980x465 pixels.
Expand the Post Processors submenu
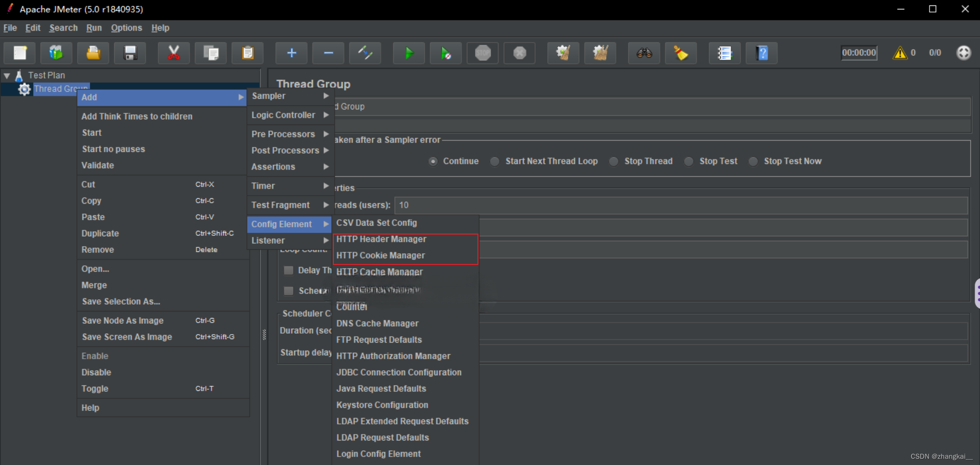(x=290, y=151)
